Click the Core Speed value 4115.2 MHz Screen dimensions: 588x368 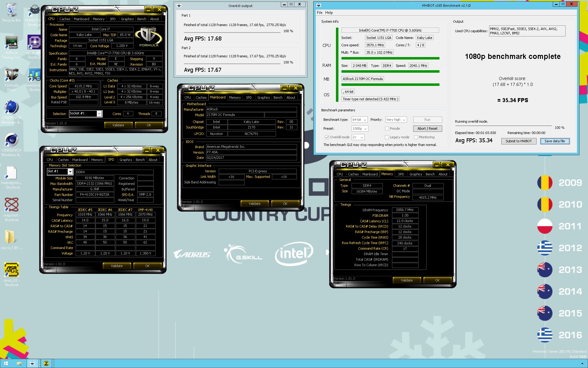83,86
